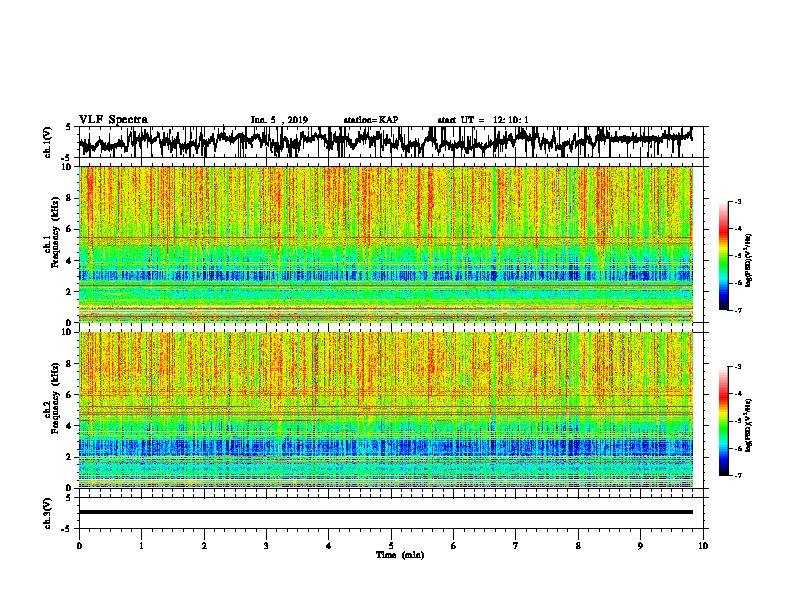This screenshot has height=612, width=792.
Task: Click the time-axis tick label "10"
Action: pyautogui.click(x=703, y=546)
